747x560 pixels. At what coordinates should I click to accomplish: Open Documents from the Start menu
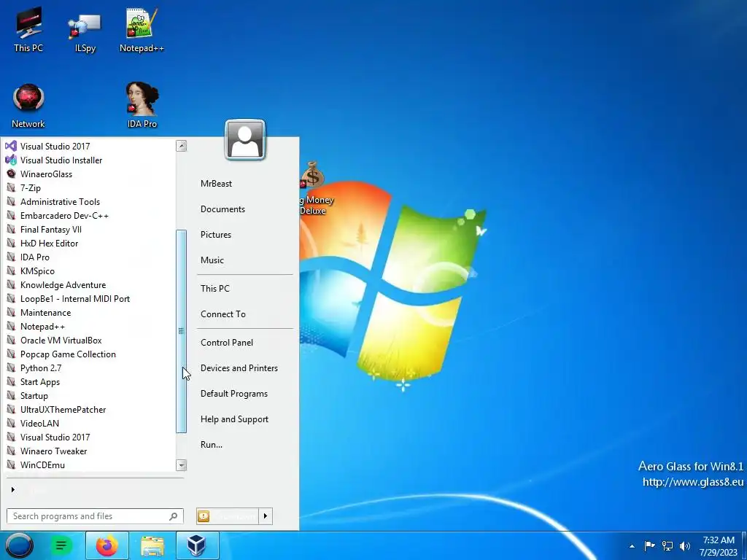click(222, 209)
